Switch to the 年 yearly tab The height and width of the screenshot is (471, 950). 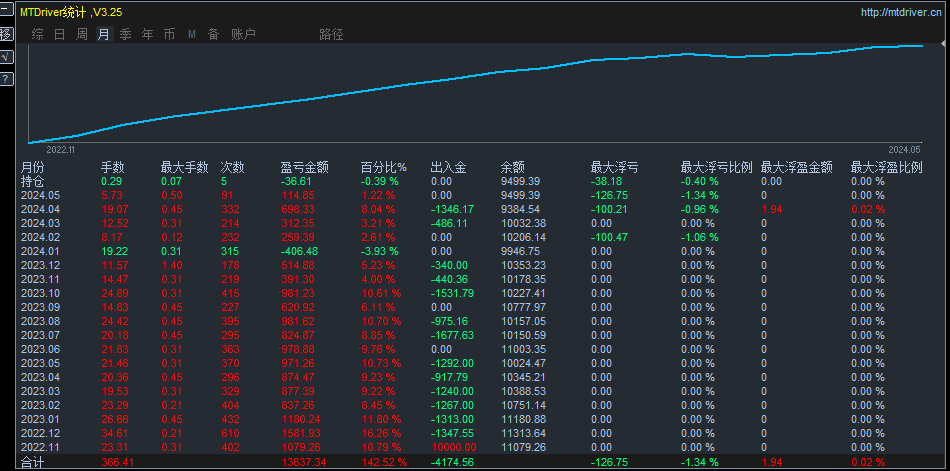pyautogui.click(x=147, y=35)
